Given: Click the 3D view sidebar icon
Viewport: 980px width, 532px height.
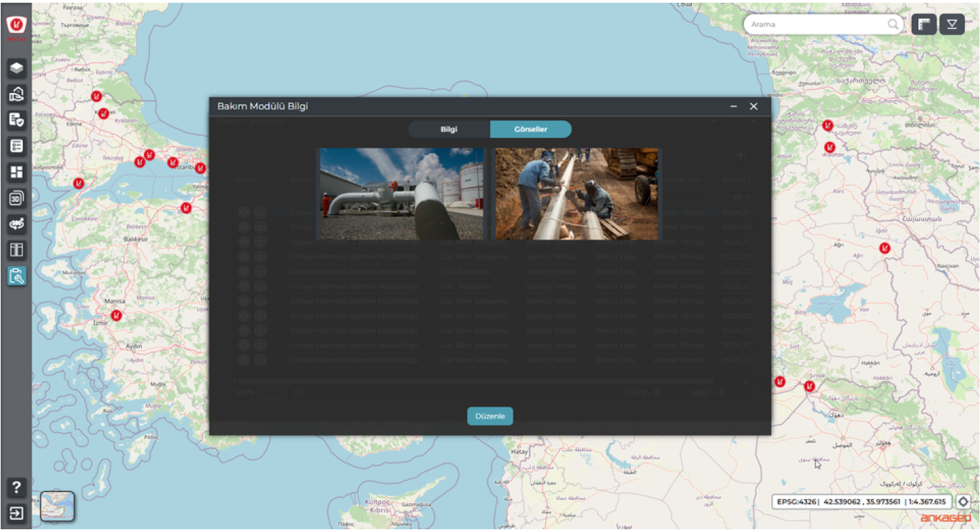Looking at the screenshot, I should (17, 198).
